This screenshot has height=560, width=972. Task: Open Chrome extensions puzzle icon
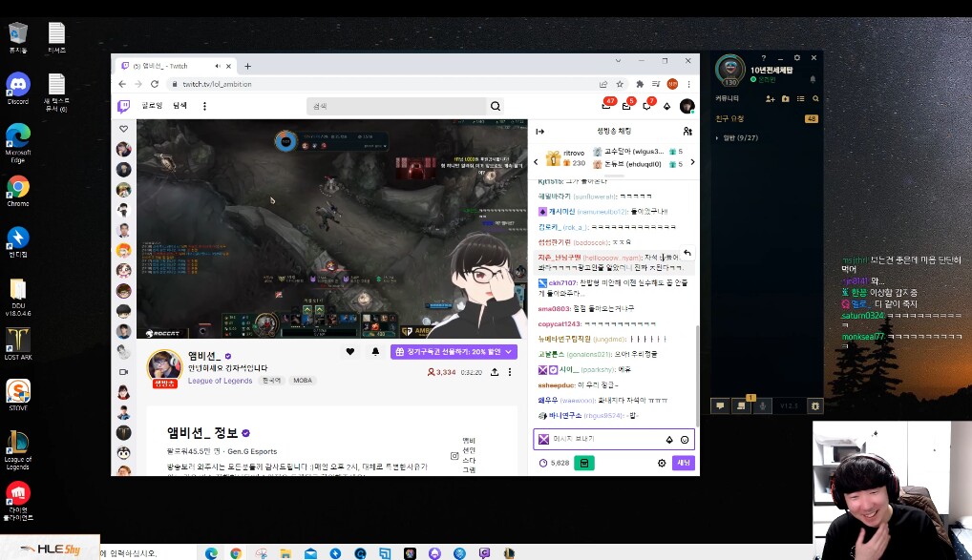(x=640, y=84)
